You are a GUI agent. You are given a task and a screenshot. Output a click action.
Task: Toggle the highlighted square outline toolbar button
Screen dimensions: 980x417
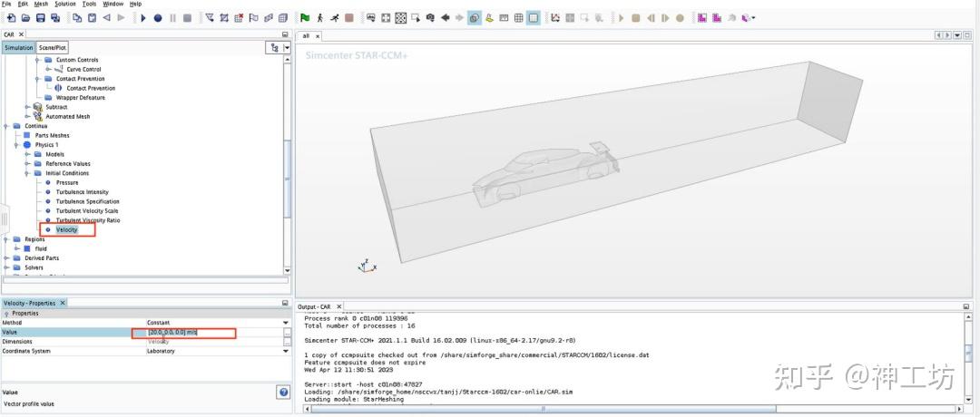(x=534, y=18)
